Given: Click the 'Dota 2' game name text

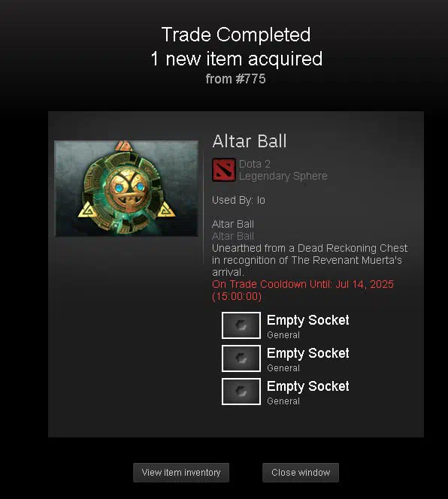Looking at the screenshot, I should coord(255,164).
